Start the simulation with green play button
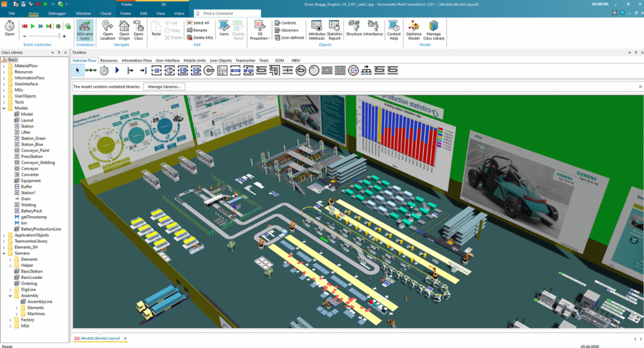The width and height of the screenshot is (644, 348). pyautogui.click(x=33, y=26)
